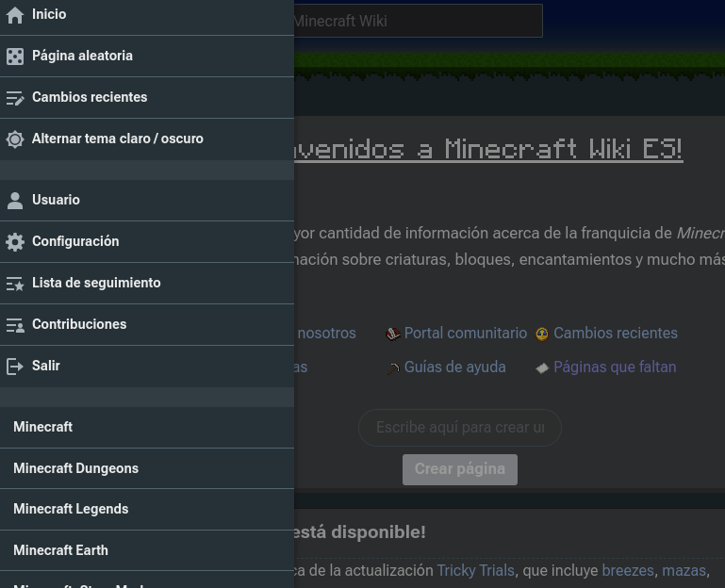
Task: Click the star-list icon for Lista de seguimiento
Action: [15, 284]
